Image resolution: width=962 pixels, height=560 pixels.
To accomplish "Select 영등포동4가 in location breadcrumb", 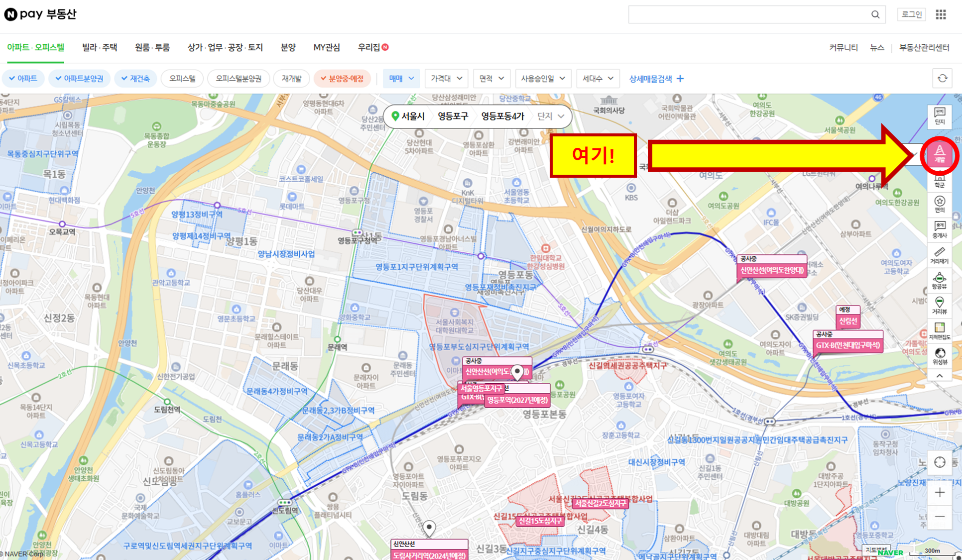I will 503,116.
